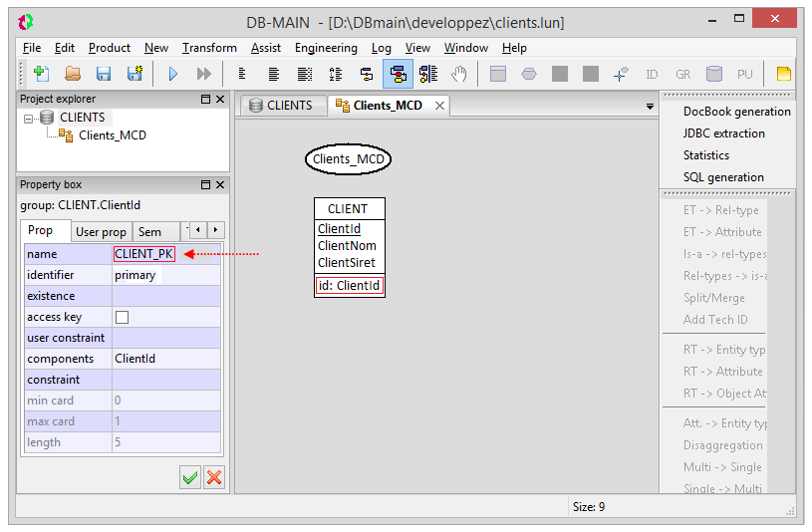Select Clients_MCD in Project explorer
812x532 pixels.
(x=112, y=135)
